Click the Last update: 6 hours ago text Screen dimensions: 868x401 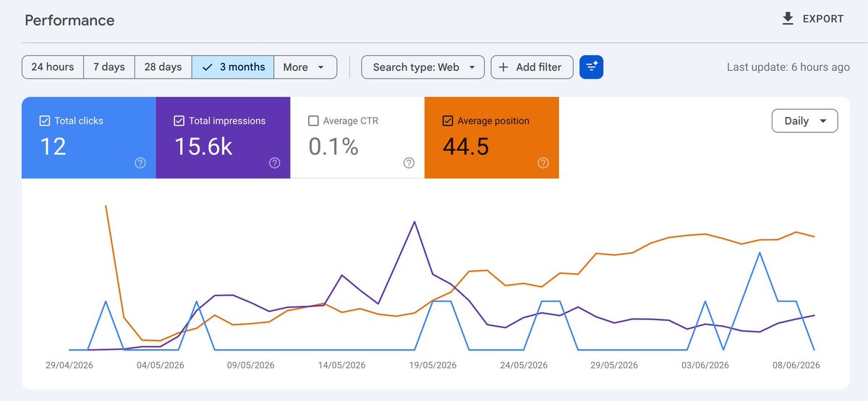click(788, 67)
